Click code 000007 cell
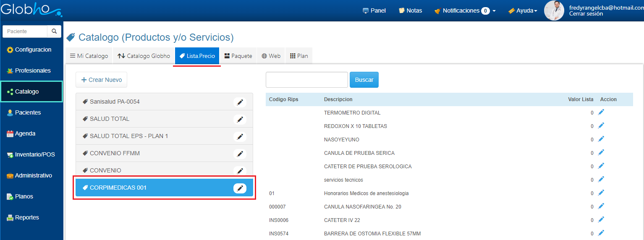644x240 pixels. tap(278, 207)
